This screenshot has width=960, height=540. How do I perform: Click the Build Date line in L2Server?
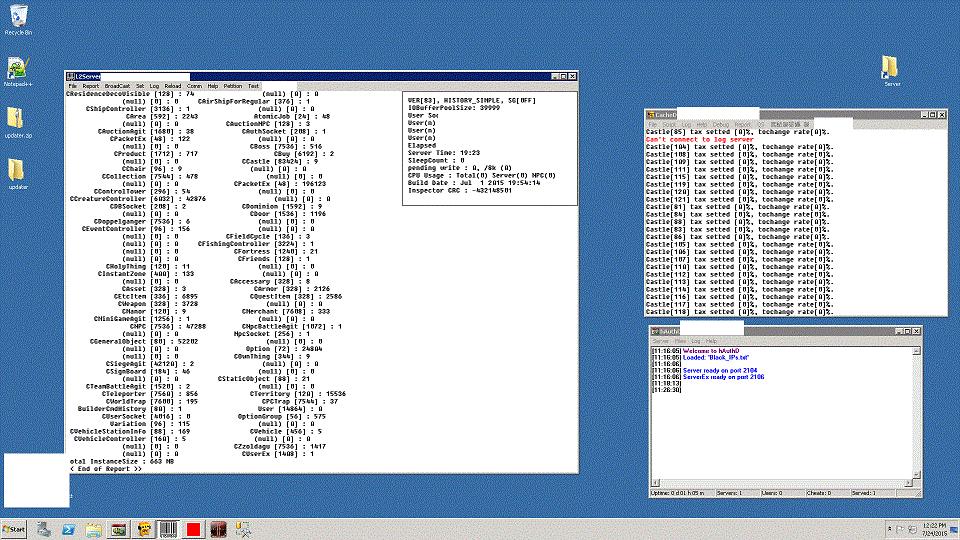(474, 183)
